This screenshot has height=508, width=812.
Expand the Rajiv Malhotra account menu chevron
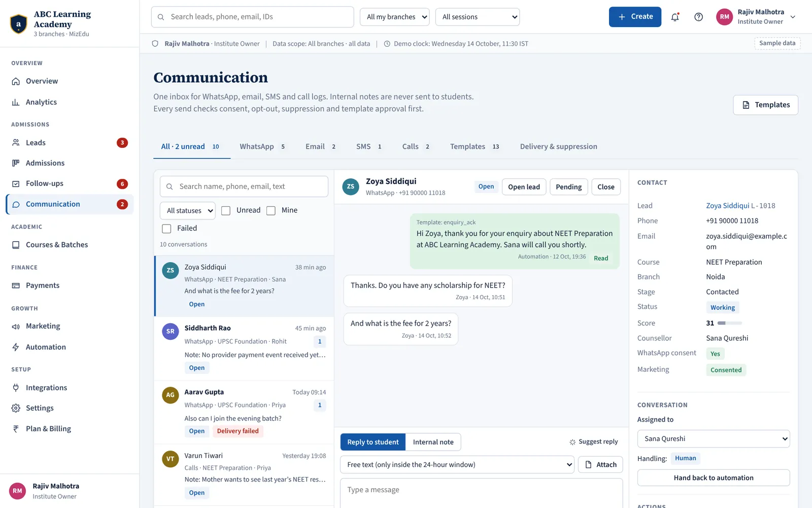[x=793, y=17]
